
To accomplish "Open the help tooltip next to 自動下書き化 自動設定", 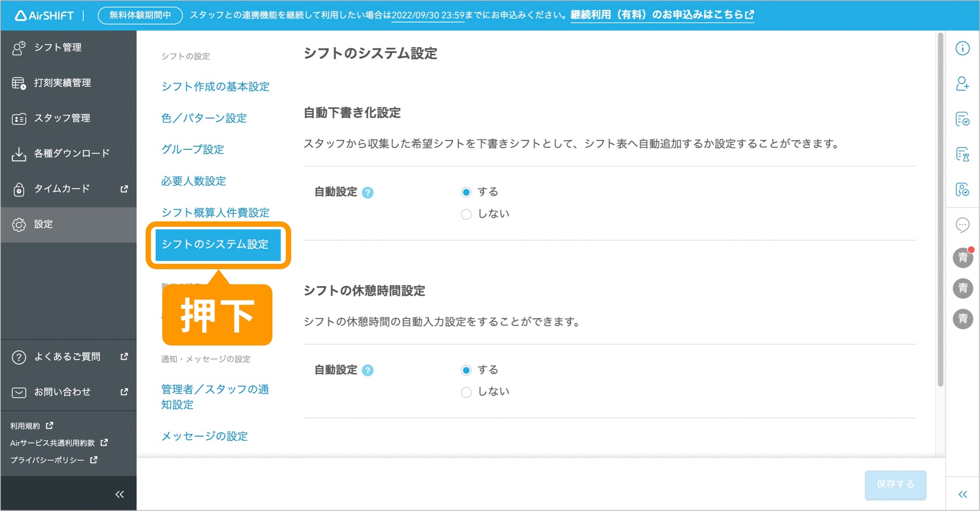I will coord(367,192).
